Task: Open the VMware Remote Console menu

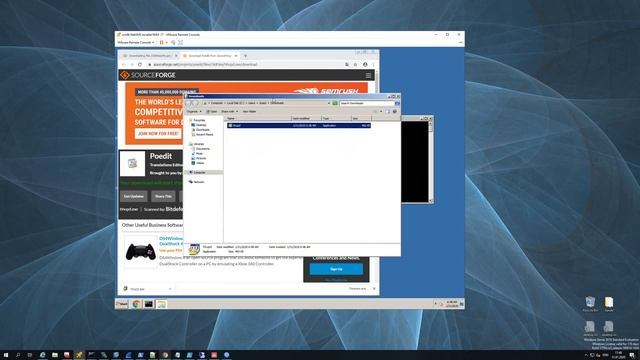Action: pyautogui.click(x=136, y=42)
